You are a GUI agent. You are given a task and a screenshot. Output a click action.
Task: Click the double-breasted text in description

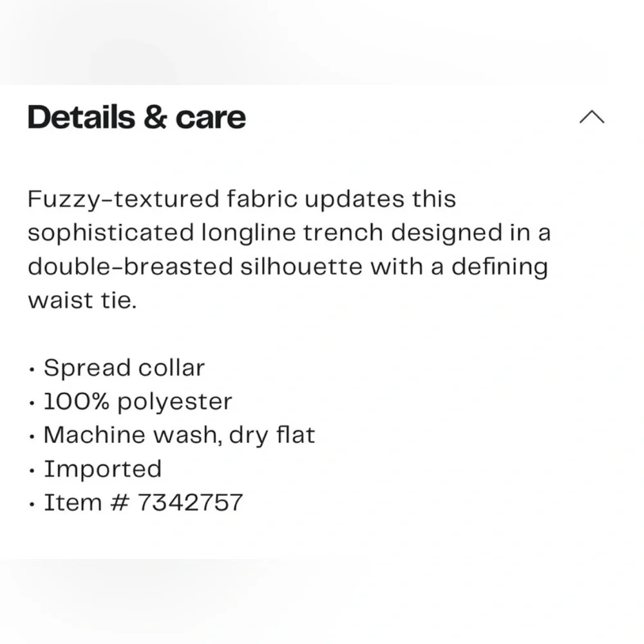coord(130,267)
